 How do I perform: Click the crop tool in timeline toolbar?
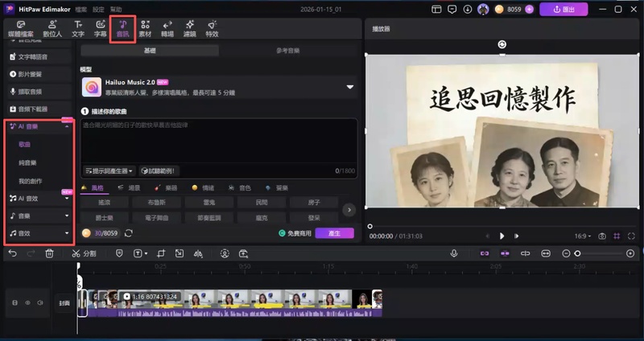(160, 253)
